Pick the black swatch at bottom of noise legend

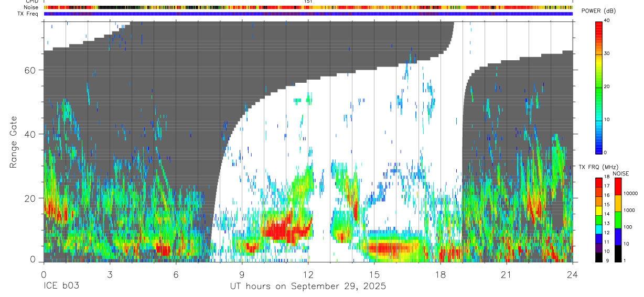(618, 254)
